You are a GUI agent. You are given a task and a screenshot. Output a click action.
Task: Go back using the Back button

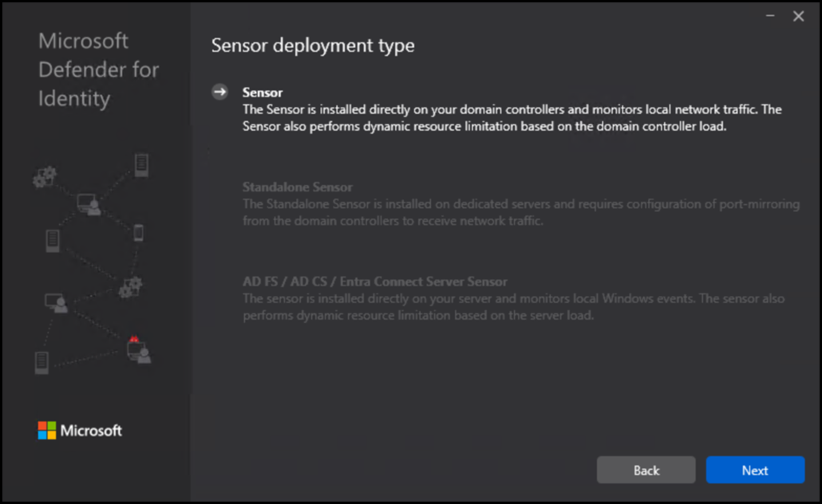tap(646, 471)
